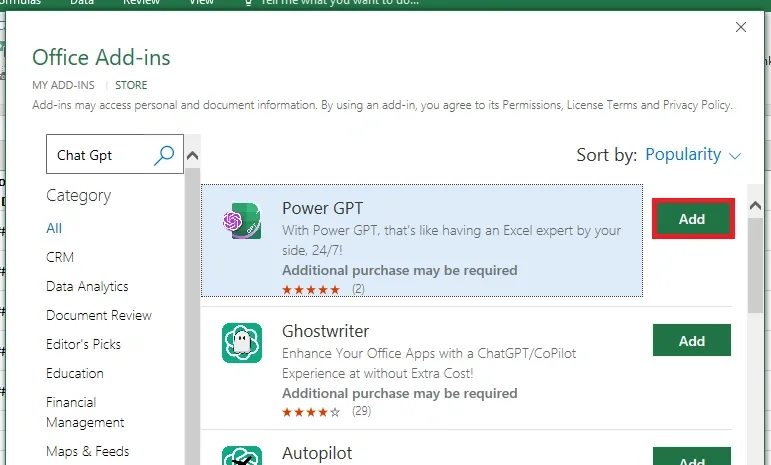
Task: Select the All category
Action: click(54, 228)
